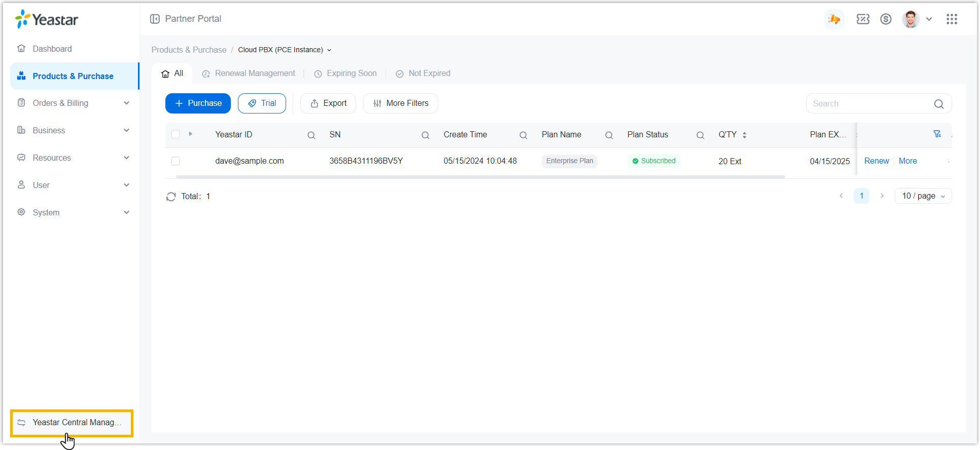Click the orange megaphone announcement icon
The height and width of the screenshot is (450, 980).
pyautogui.click(x=834, y=19)
